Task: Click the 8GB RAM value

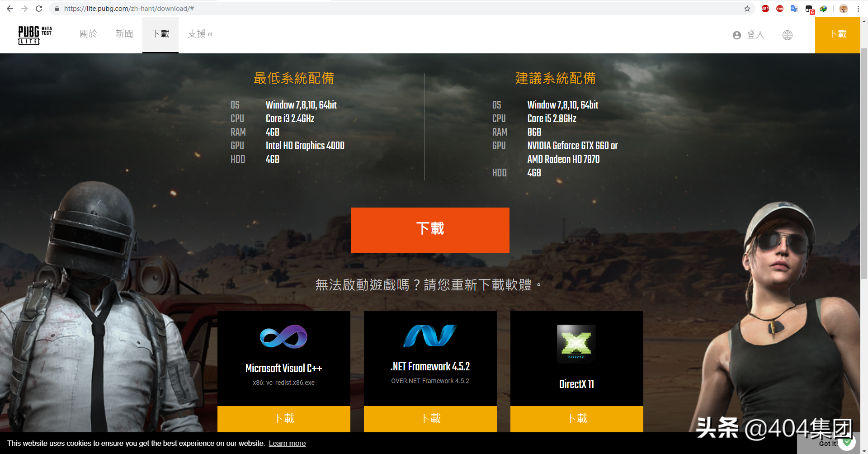Action: click(x=534, y=132)
